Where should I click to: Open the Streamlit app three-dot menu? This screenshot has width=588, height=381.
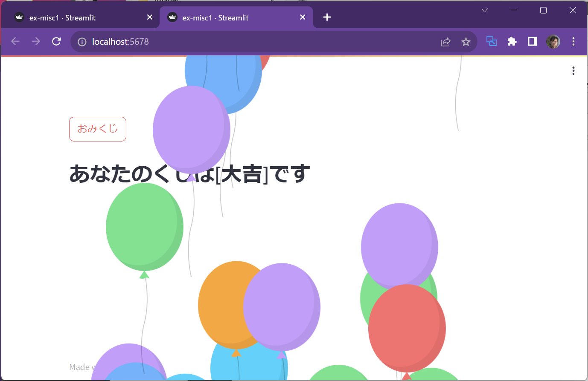(x=573, y=71)
